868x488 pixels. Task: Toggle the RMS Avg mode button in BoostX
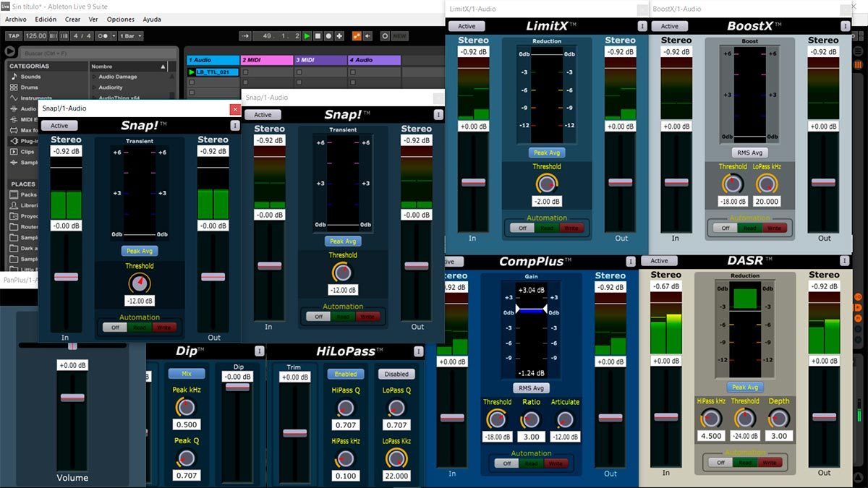pos(749,153)
